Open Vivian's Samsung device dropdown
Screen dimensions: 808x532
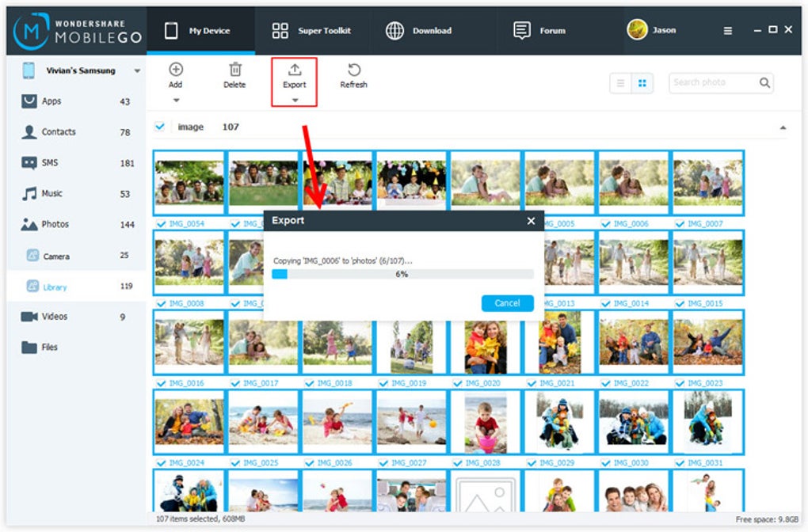coord(137,71)
